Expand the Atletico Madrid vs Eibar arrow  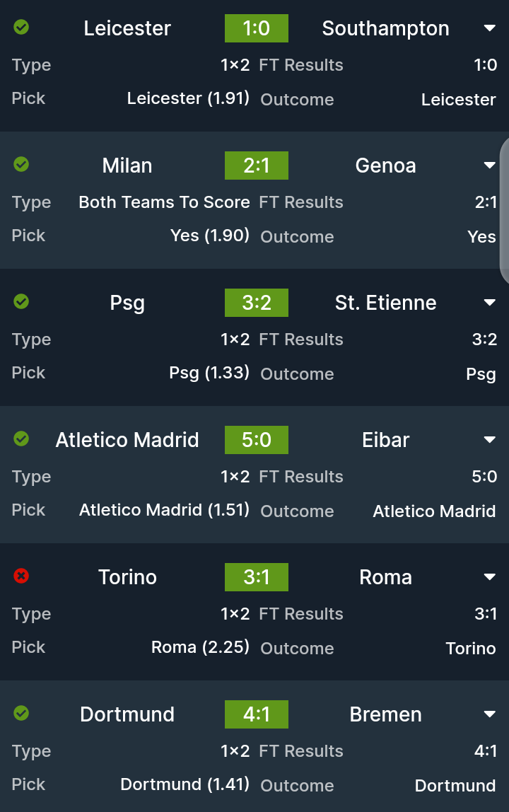pyautogui.click(x=489, y=440)
